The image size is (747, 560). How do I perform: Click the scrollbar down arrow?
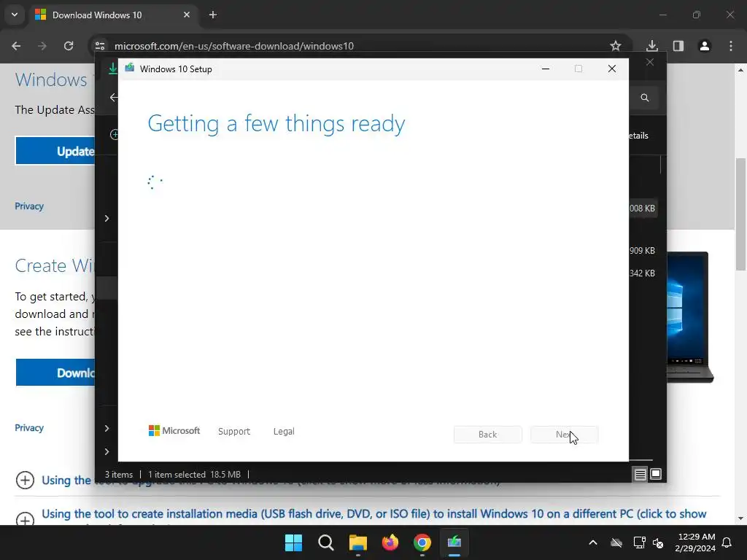click(740, 518)
